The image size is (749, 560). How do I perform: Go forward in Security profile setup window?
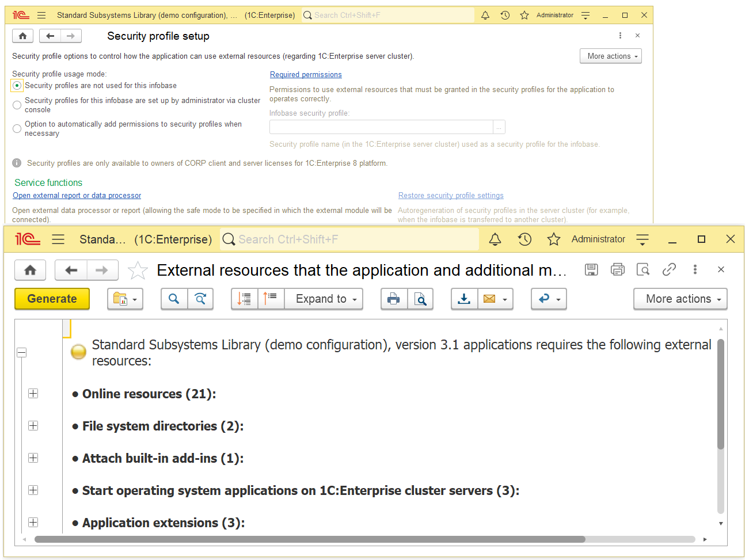(x=71, y=36)
